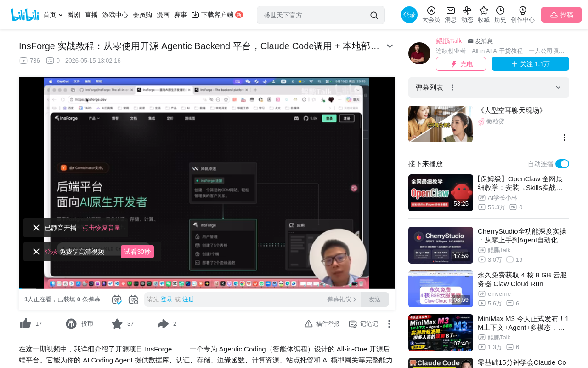This screenshot has height=368, width=588.
Task: Click the bilibili logo
Action: click(x=25, y=15)
